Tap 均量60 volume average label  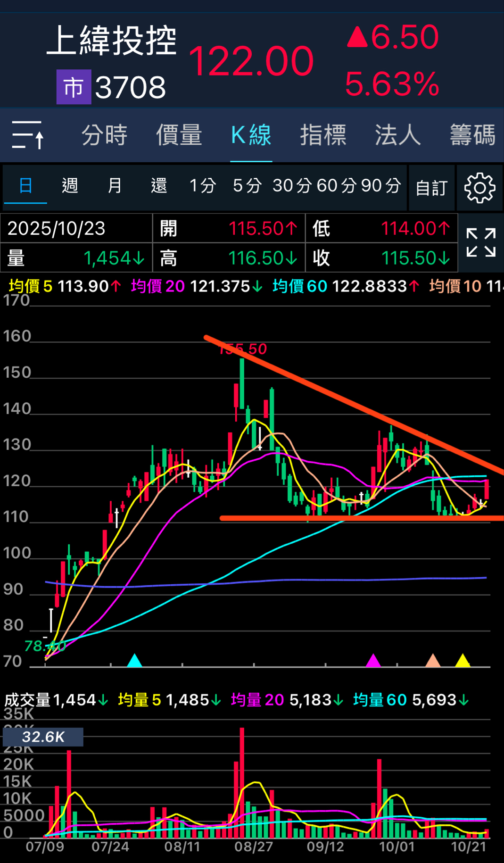coord(380,700)
